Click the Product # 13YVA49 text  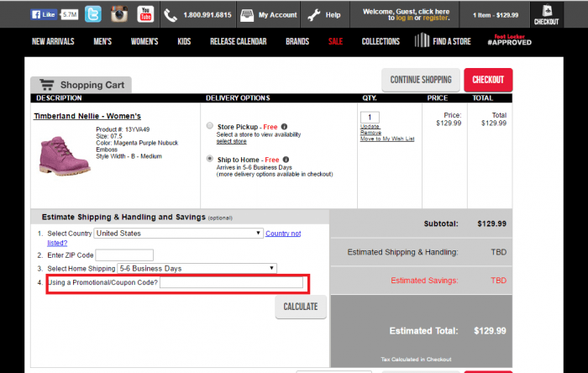tap(123, 129)
